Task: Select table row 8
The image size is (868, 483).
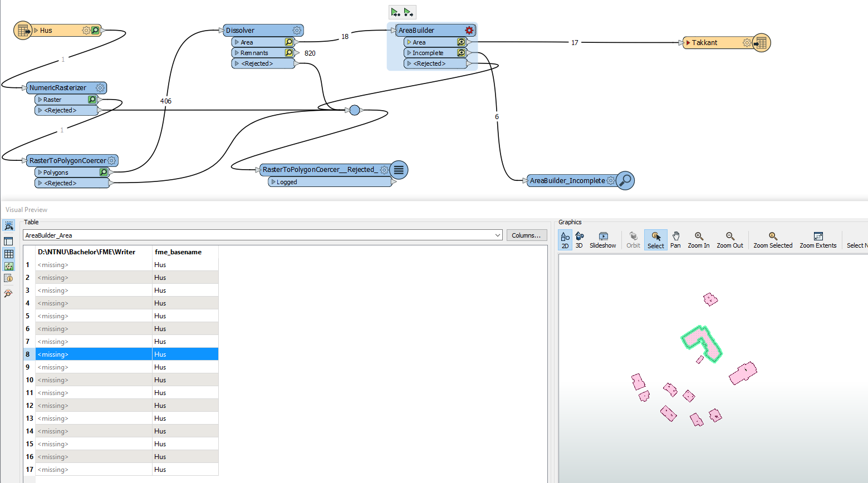Action: pyautogui.click(x=121, y=354)
